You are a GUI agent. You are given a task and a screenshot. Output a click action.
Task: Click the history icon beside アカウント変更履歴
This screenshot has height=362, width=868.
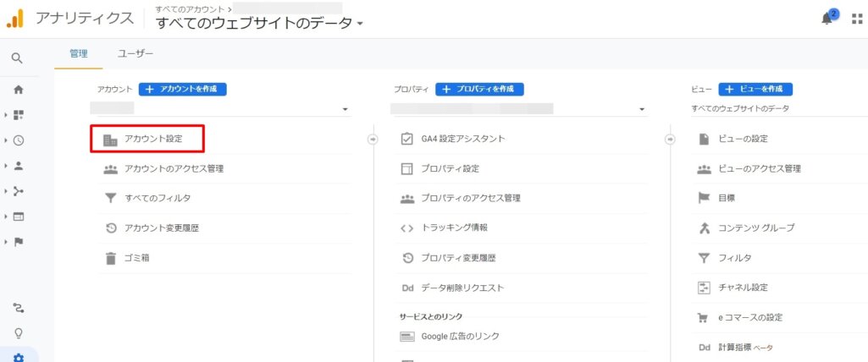point(111,228)
